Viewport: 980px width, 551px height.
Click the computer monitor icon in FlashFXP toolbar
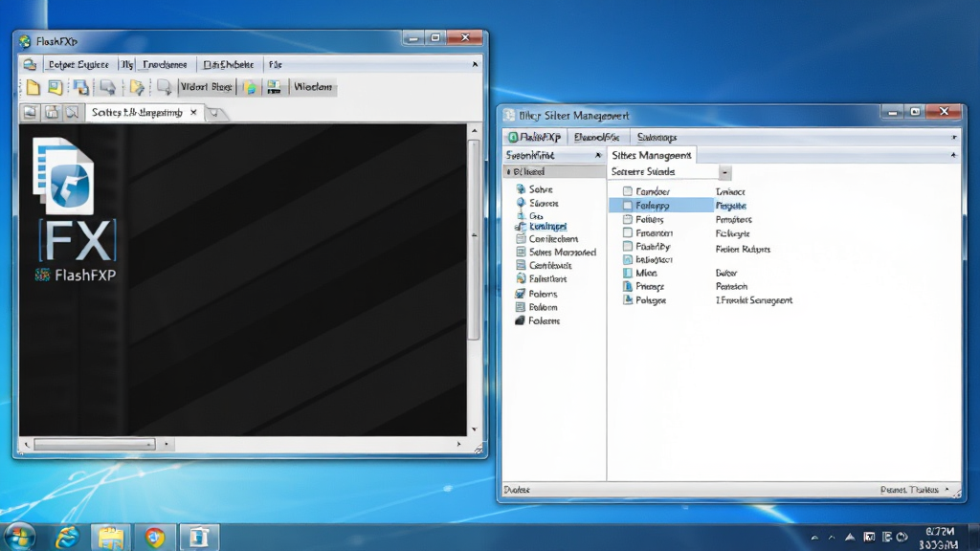coord(274,87)
